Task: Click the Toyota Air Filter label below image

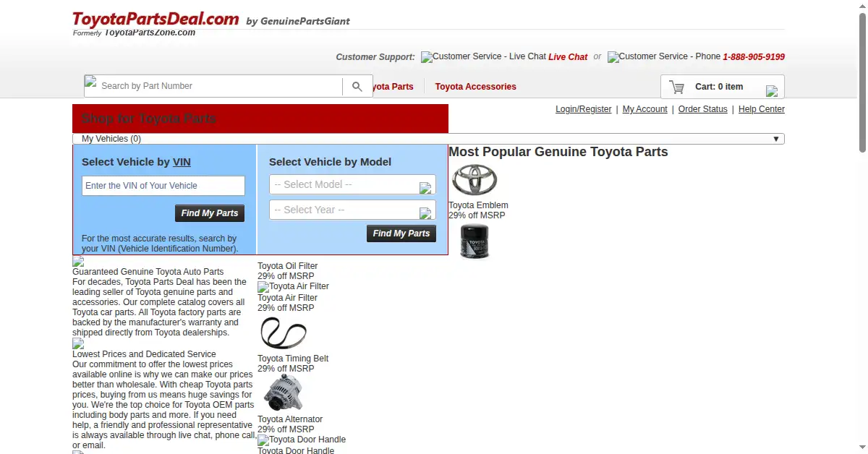Action: click(x=287, y=298)
